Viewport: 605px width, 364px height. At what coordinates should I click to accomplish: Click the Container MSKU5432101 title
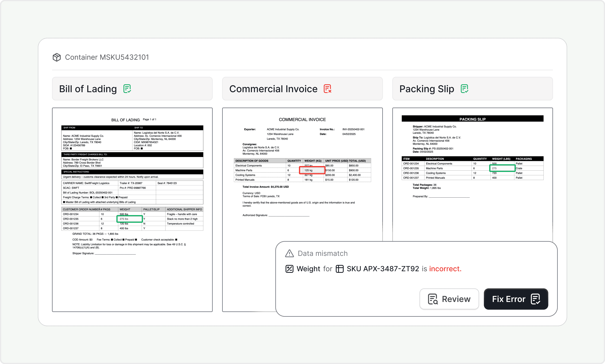pos(107,57)
